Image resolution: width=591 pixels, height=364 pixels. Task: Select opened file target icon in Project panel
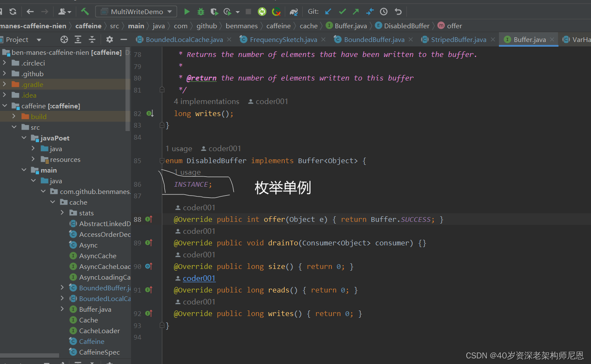(64, 39)
